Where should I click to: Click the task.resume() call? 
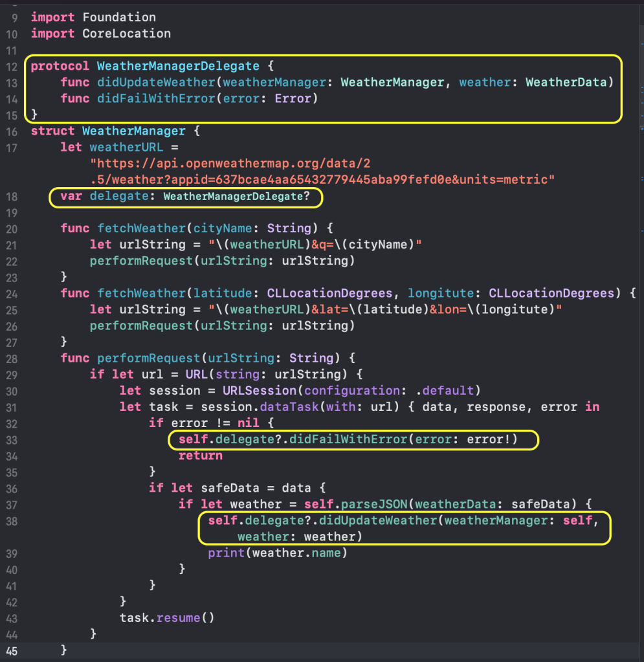166,617
